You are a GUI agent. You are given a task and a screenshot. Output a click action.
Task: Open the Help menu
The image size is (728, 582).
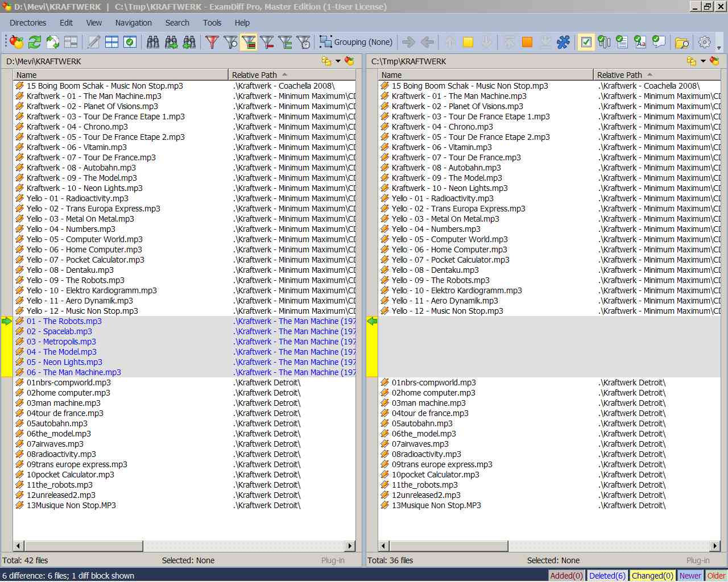click(x=242, y=23)
